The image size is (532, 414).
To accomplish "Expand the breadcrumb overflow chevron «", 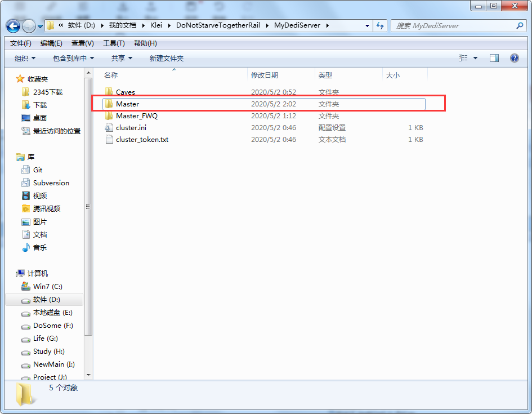I will pos(61,25).
